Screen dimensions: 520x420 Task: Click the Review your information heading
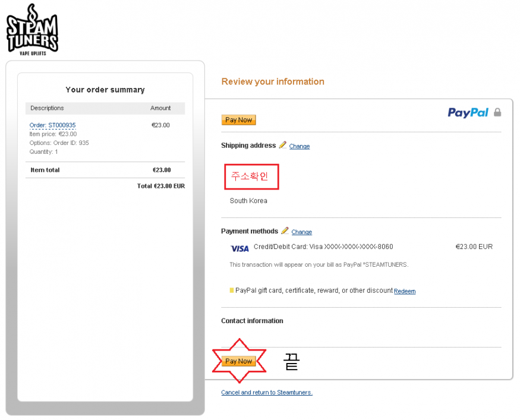[x=273, y=81]
